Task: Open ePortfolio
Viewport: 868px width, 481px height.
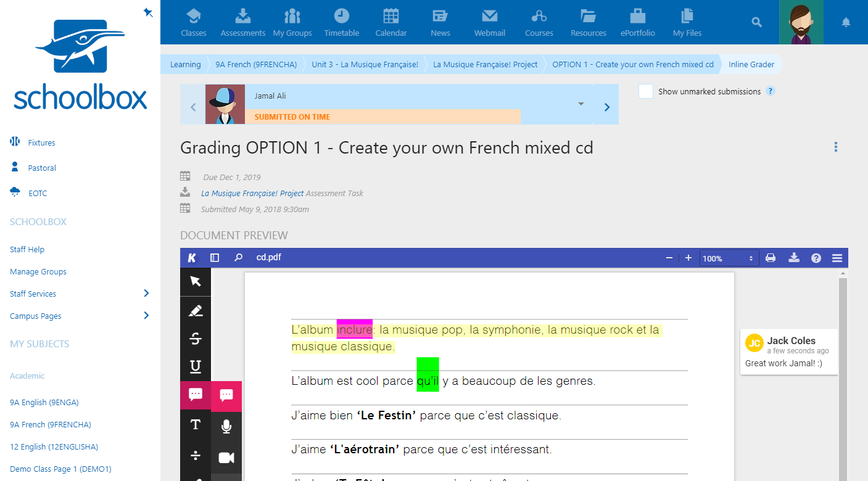Action: pos(638,22)
